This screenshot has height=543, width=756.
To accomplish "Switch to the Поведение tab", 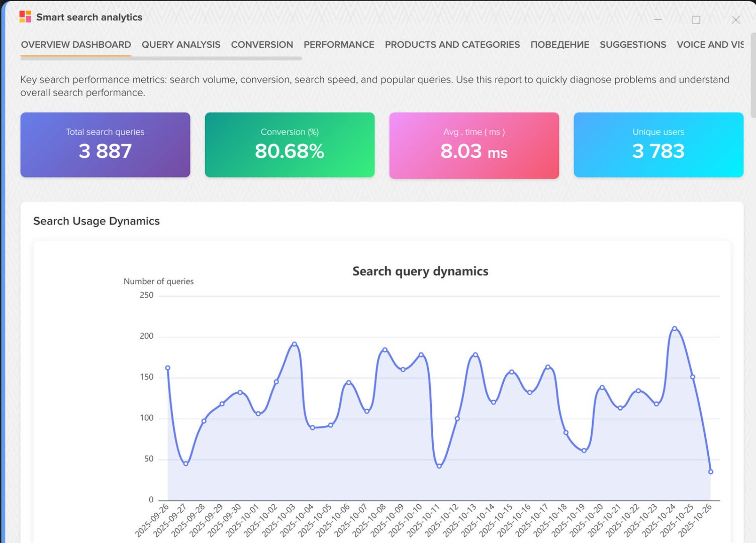I will (560, 45).
